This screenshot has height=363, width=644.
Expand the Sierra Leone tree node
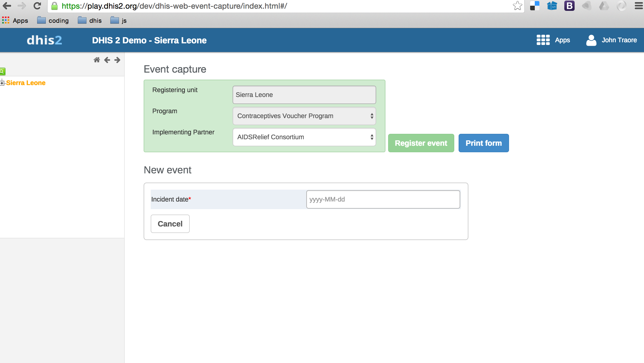coord(2,83)
